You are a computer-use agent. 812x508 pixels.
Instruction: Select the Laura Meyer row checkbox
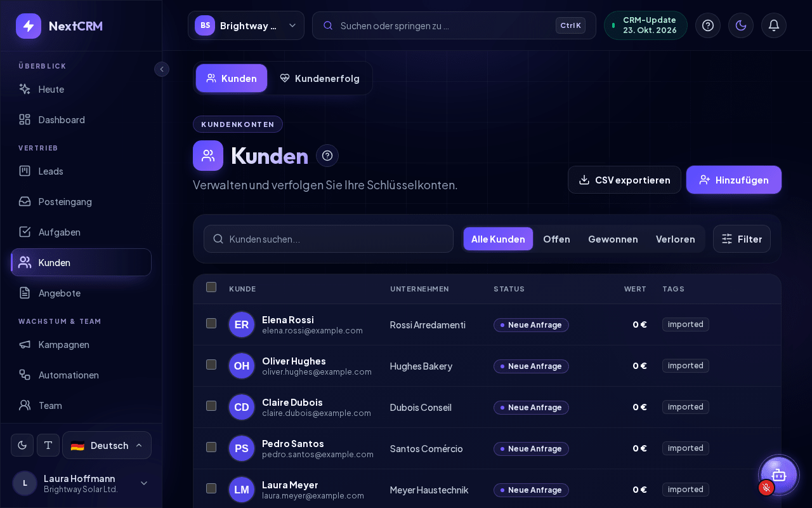coord(211,488)
